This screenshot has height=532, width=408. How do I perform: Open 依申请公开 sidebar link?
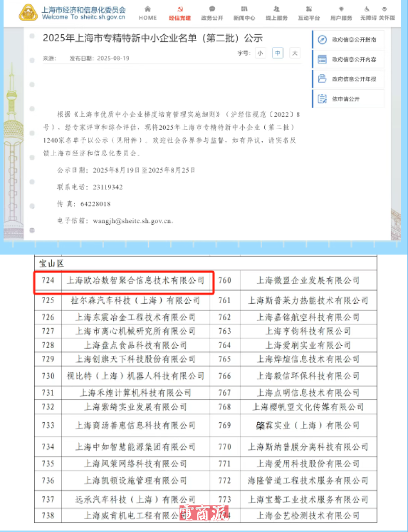[348, 99]
